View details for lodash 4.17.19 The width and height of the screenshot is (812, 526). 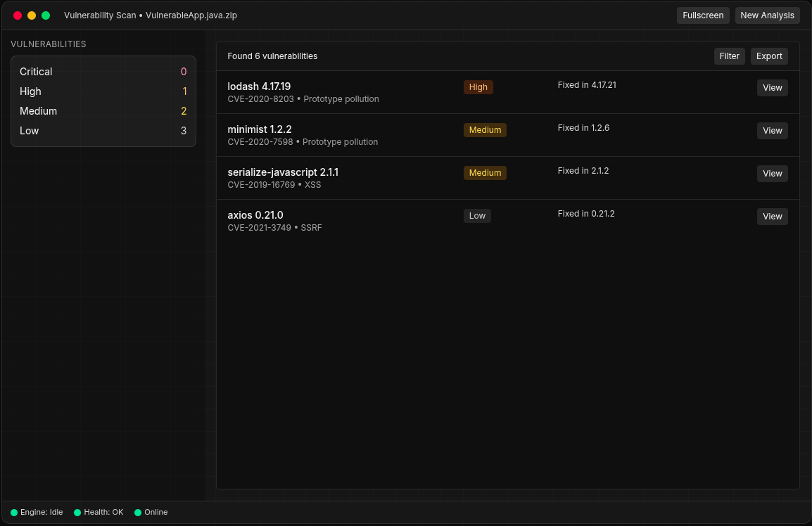[x=772, y=88]
